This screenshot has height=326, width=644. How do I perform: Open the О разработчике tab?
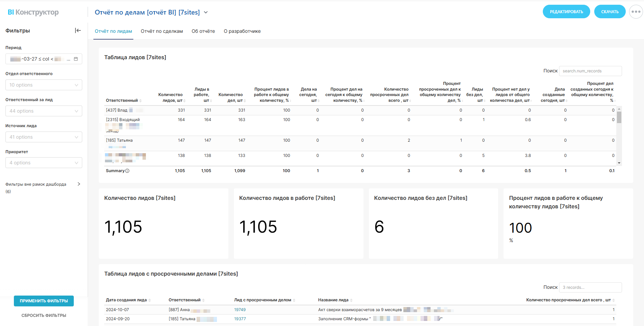242,31
